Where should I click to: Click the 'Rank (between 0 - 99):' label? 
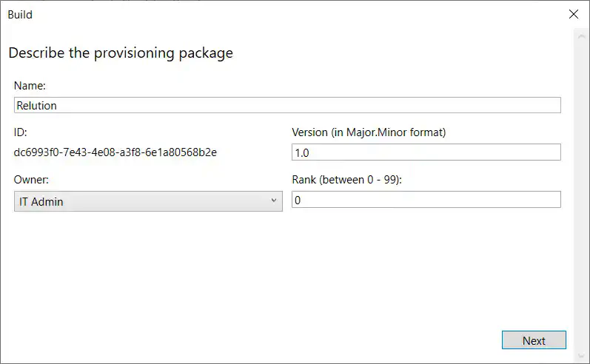[346, 179]
